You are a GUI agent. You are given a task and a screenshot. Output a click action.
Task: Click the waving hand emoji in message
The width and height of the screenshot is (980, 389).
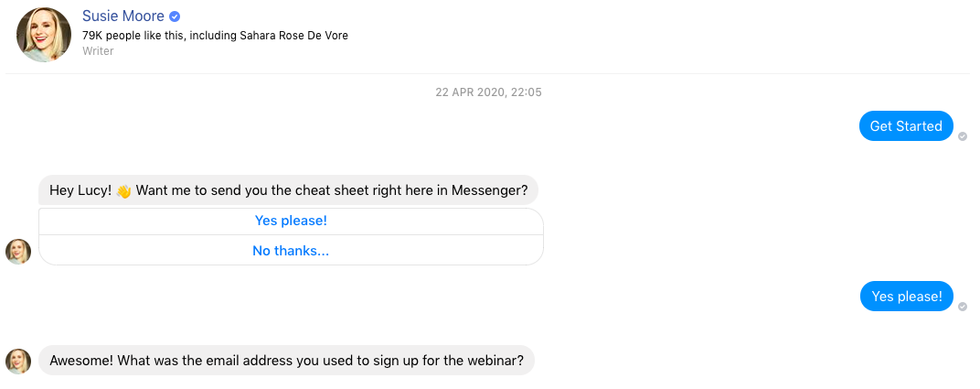click(x=123, y=190)
